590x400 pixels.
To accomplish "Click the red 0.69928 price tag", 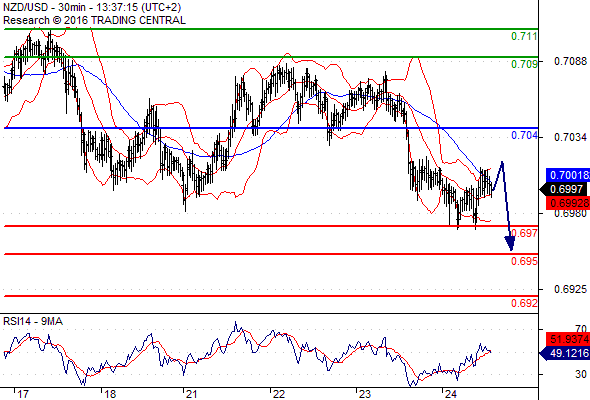I will tap(568, 203).
